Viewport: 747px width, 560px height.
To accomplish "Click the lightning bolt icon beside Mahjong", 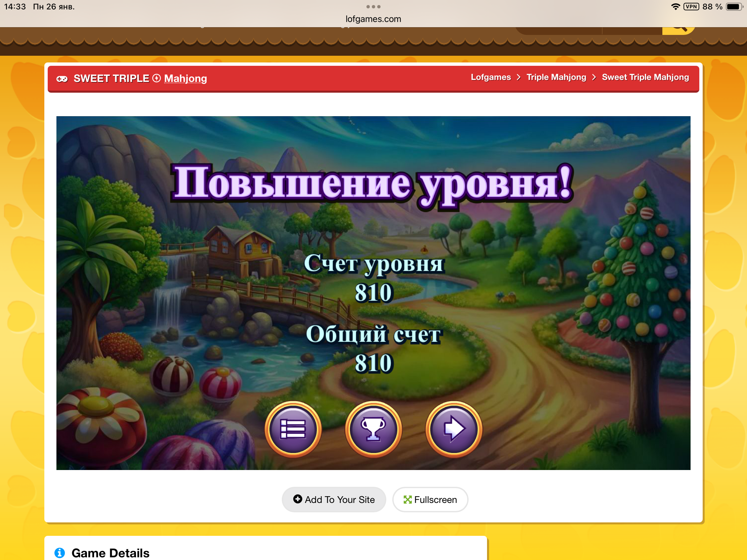I will [x=157, y=78].
